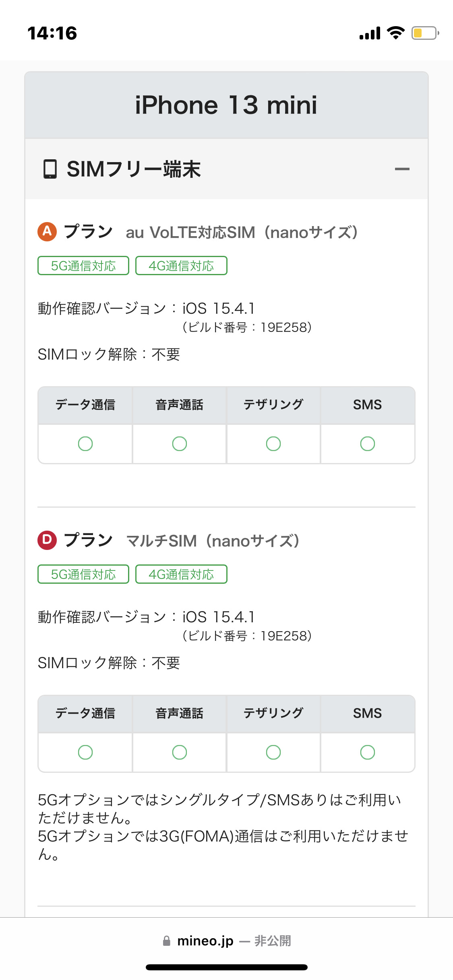Tap A plan's 4G通信対応 tag
The width and height of the screenshot is (453, 980).
tap(181, 266)
